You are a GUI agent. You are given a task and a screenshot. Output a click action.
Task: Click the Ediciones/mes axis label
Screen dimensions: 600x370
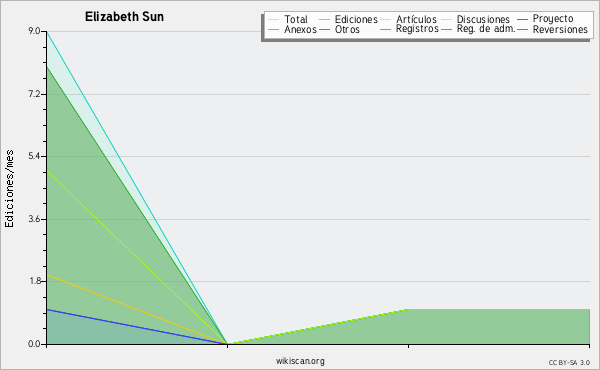(9, 189)
